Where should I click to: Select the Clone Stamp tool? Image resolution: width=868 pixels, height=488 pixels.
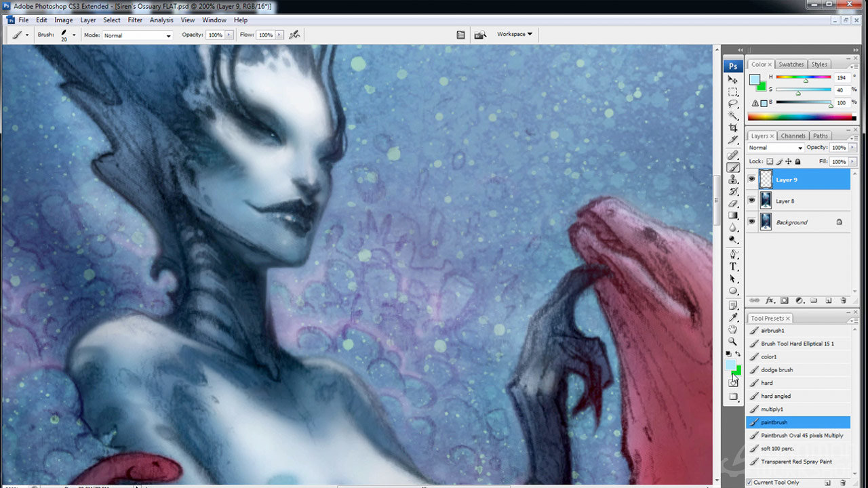[733, 180]
